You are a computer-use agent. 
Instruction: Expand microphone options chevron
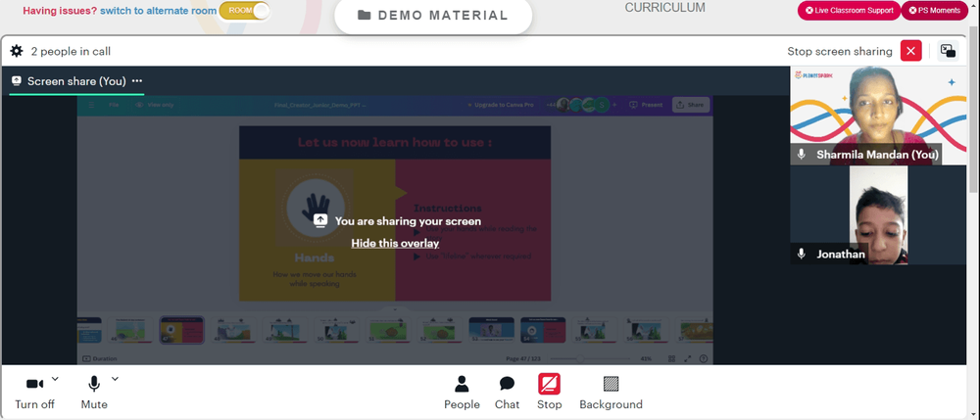(x=115, y=378)
